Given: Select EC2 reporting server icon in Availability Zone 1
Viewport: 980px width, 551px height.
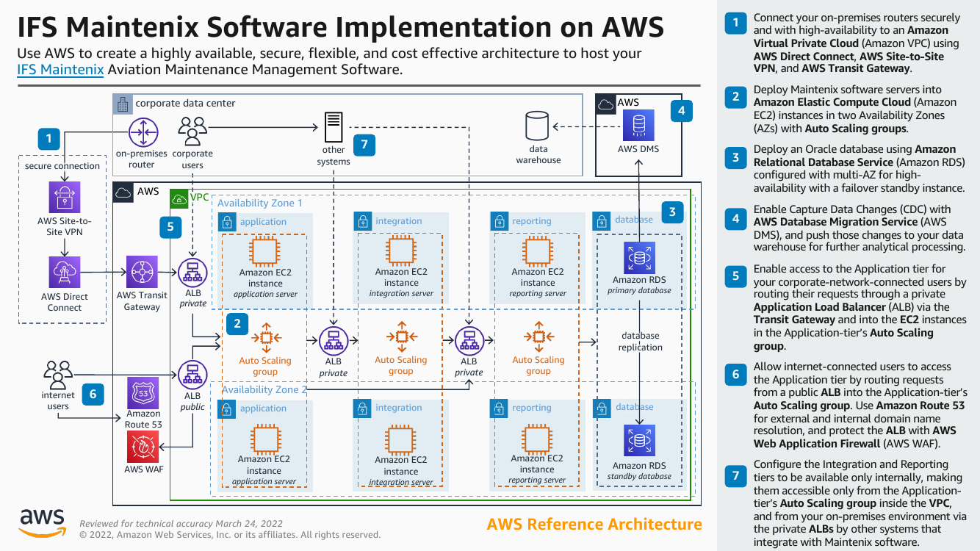Looking at the screenshot, I should (x=538, y=251).
